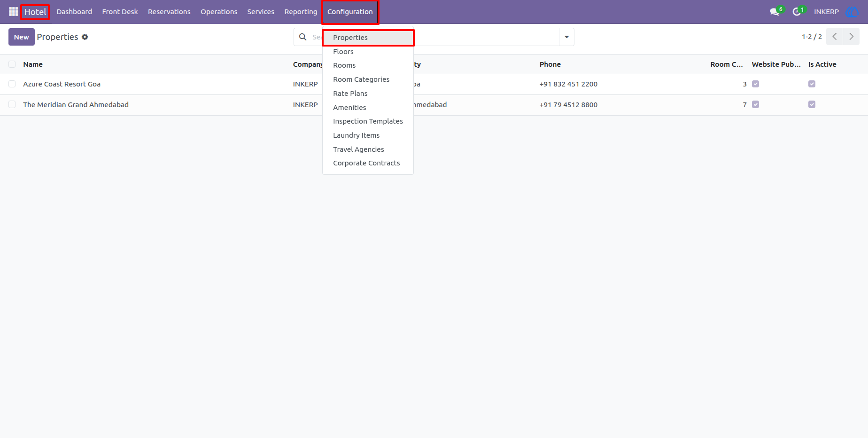The image size is (868, 438).
Task: Choose Corporate Contracts menu entry
Action: (368, 163)
